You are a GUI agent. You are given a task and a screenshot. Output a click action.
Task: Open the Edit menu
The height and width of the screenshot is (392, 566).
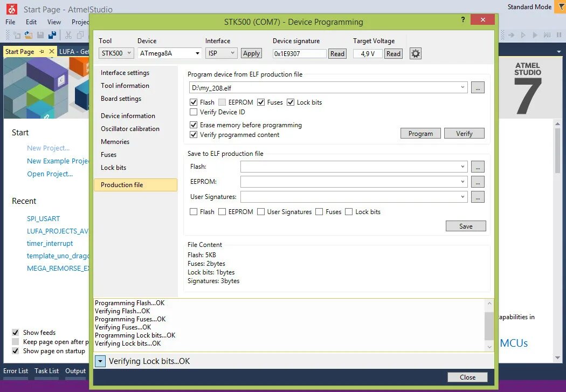31,22
